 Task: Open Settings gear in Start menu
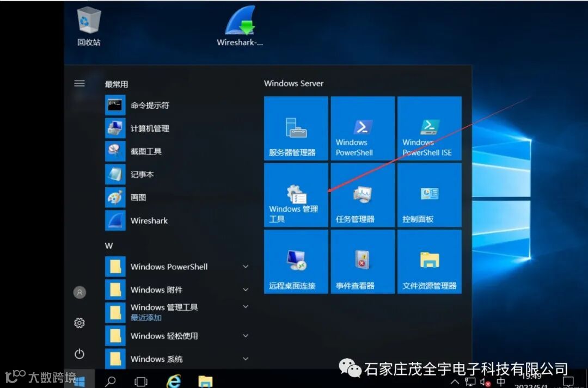(x=79, y=323)
